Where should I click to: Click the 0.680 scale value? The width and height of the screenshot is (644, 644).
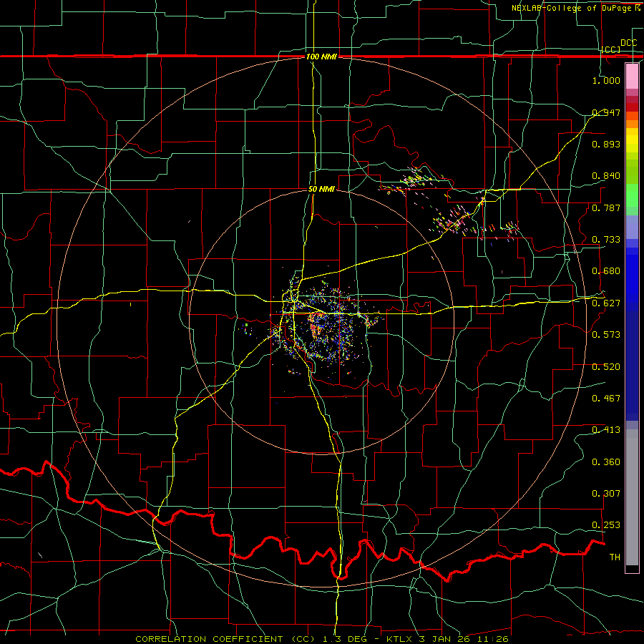(x=606, y=271)
